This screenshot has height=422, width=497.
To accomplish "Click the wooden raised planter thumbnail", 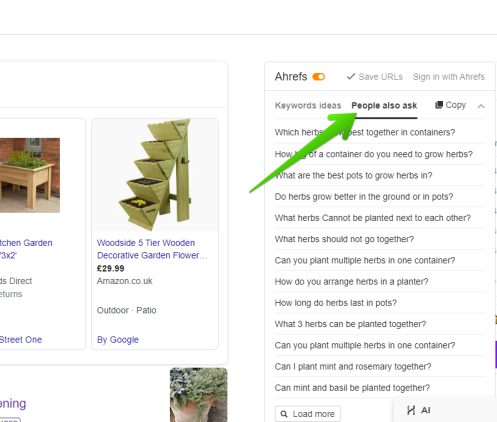I will coord(30,175).
